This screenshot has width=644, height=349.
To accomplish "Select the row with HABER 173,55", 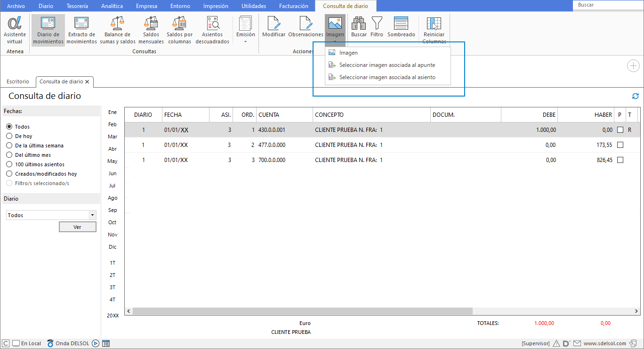I will click(381, 145).
